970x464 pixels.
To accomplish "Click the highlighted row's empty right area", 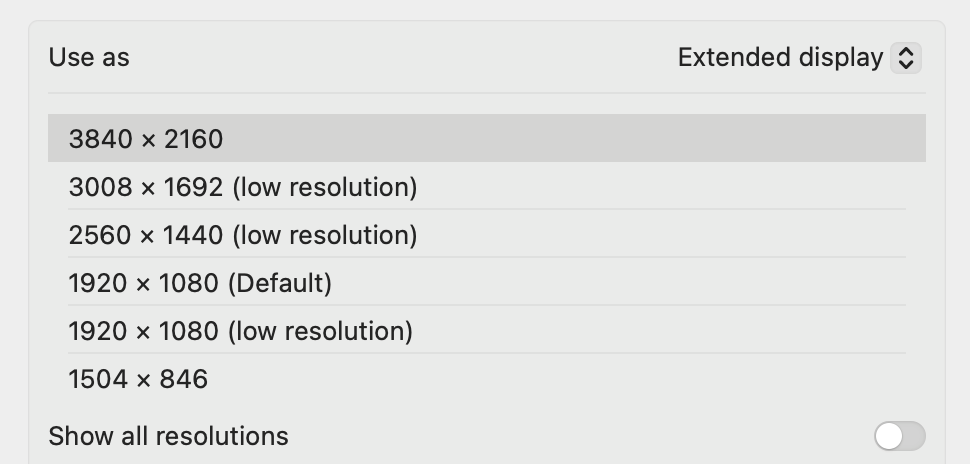I will (x=650, y=139).
